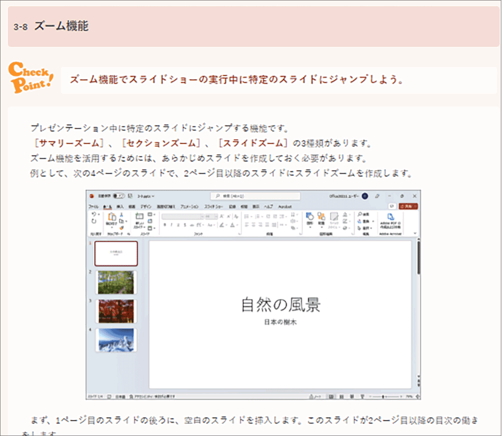Toggle the Notes (ノート) pane button

pyautogui.click(x=315, y=397)
